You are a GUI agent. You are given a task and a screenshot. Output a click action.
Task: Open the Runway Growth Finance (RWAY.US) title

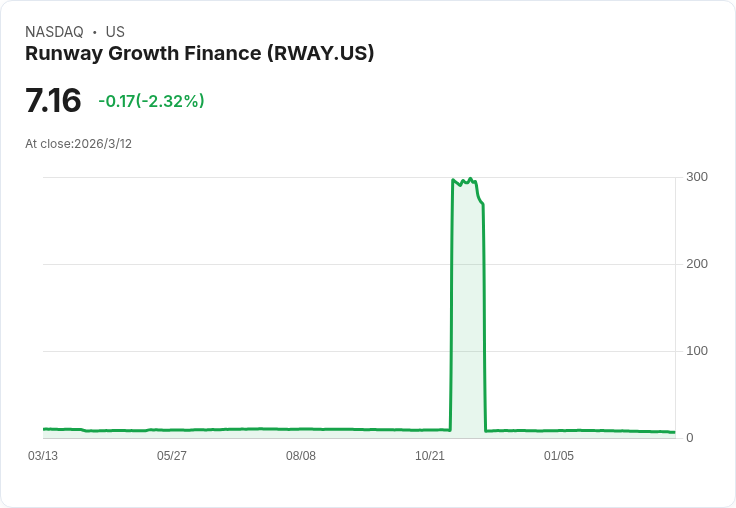[199, 53]
